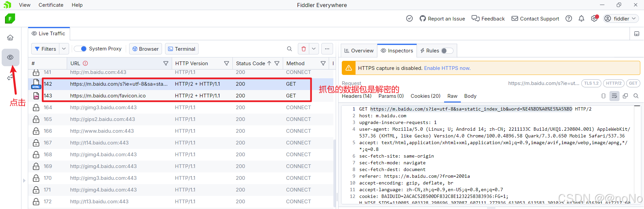This screenshot has height=209, width=644.
Task: Click the Filters button
Action: coord(45,49)
